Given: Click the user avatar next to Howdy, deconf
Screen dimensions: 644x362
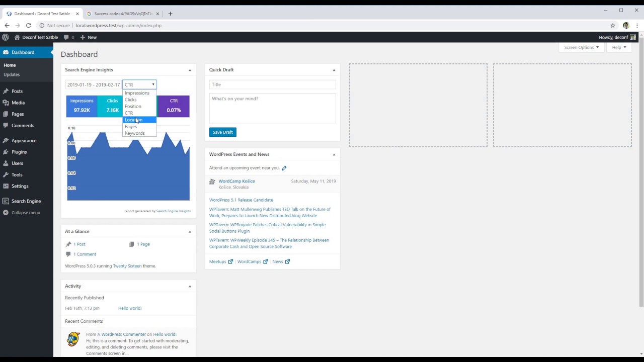Looking at the screenshot, I should tap(633, 37).
